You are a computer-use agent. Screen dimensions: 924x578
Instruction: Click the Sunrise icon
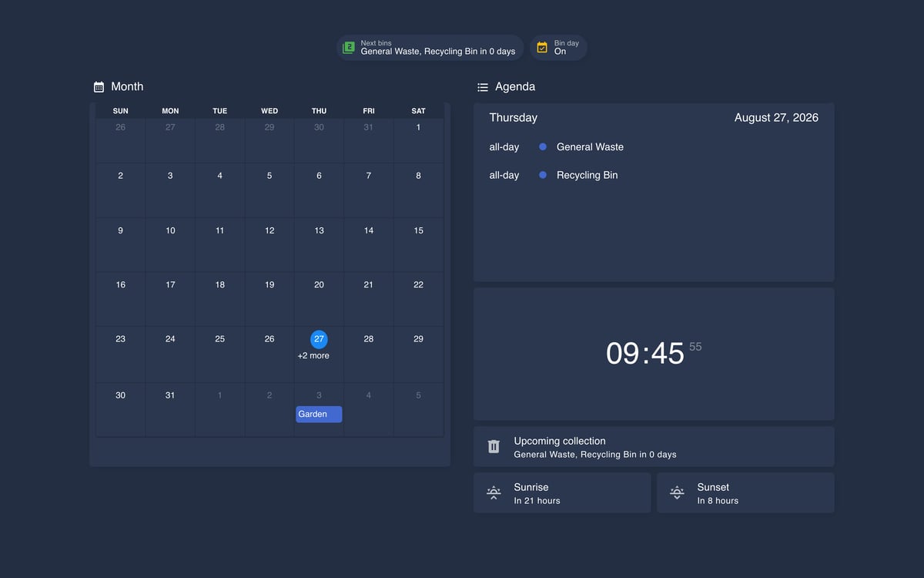point(494,492)
